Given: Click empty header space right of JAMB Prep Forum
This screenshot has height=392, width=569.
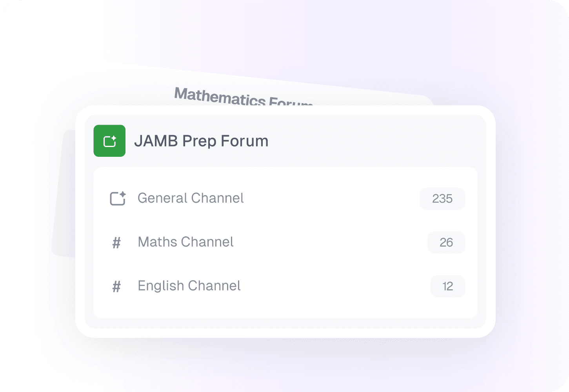Looking at the screenshot, I should click(x=373, y=141).
